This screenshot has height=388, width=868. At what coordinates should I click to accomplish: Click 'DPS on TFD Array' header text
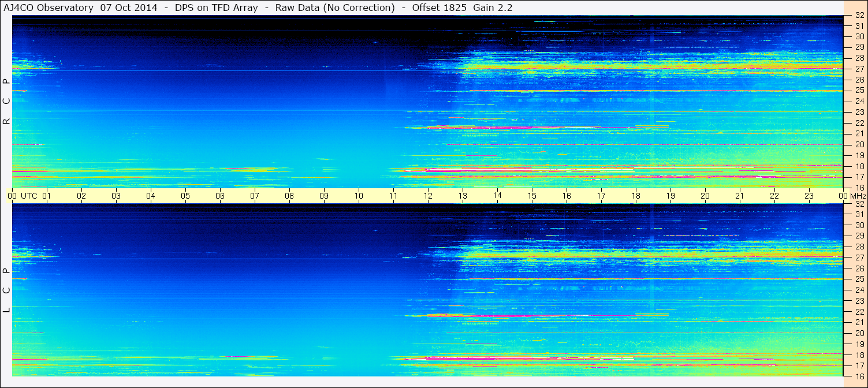(x=217, y=8)
